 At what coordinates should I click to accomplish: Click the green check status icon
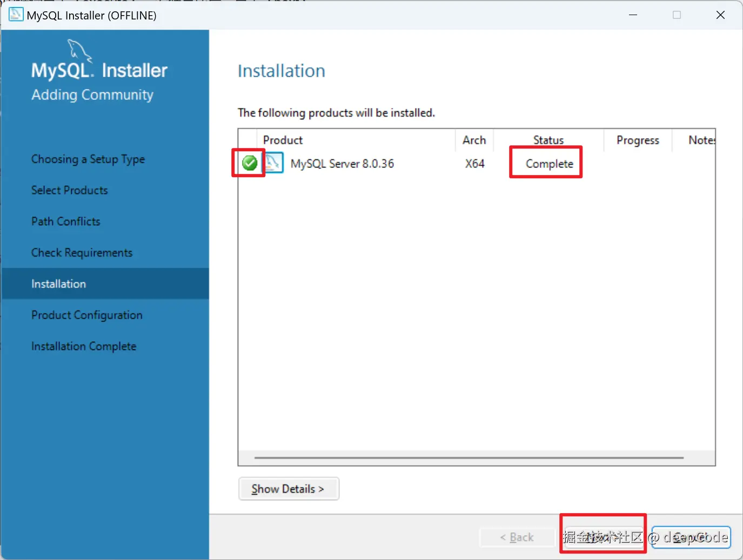click(250, 163)
